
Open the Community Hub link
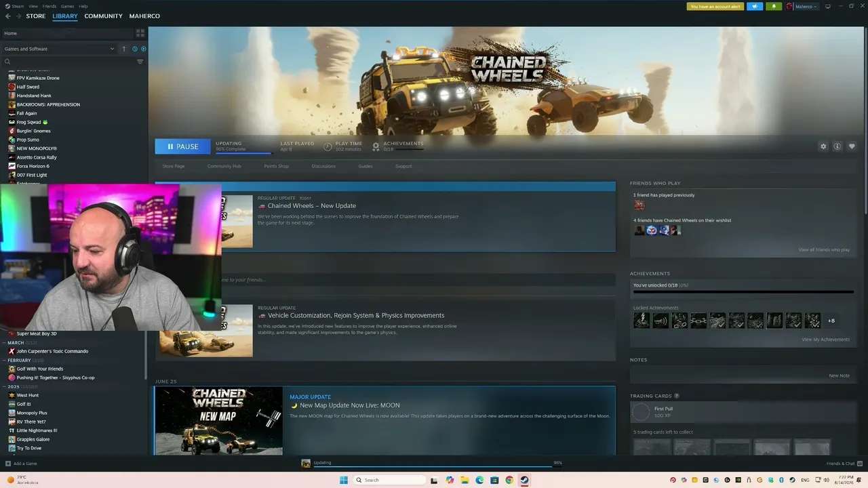224,166
